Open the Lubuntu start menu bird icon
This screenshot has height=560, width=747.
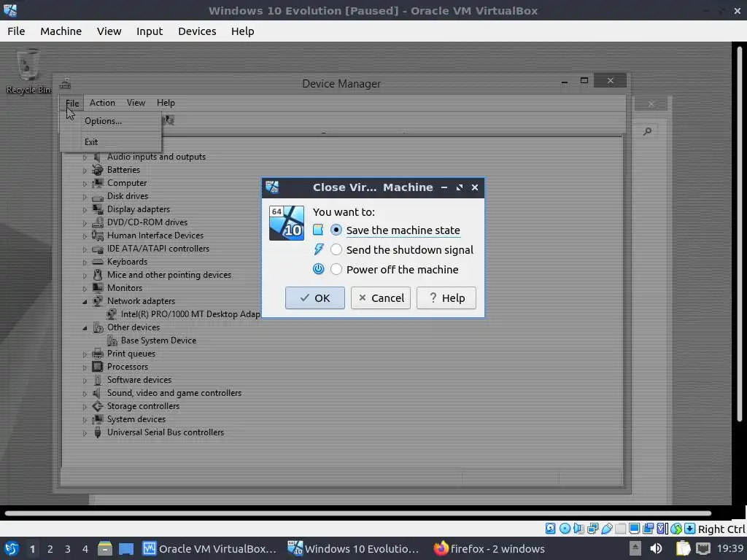(x=12, y=548)
